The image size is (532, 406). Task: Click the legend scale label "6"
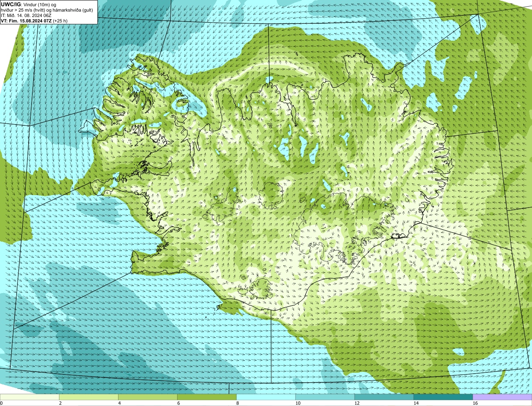pyautogui.click(x=179, y=403)
